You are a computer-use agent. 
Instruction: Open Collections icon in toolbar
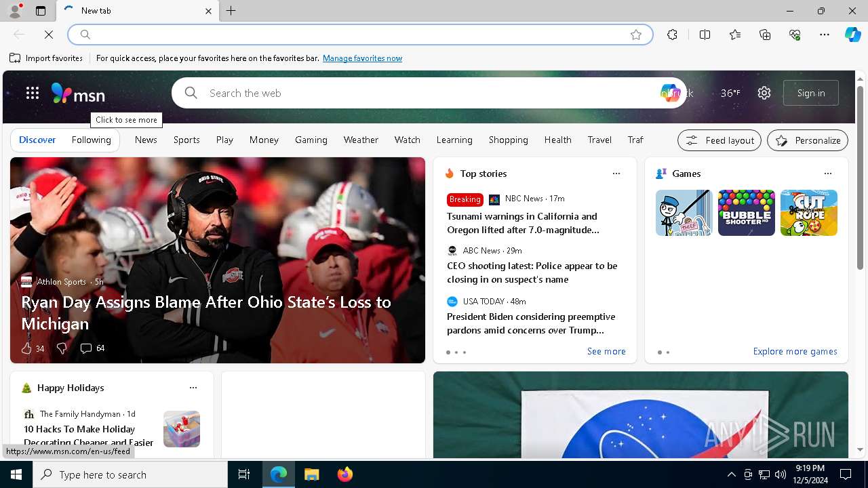765,35
